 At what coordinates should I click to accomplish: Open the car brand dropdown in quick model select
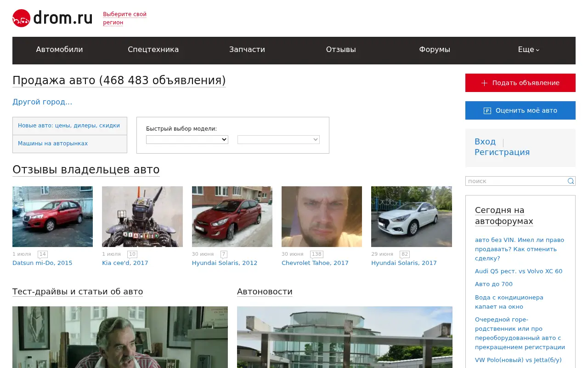tap(187, 139)
